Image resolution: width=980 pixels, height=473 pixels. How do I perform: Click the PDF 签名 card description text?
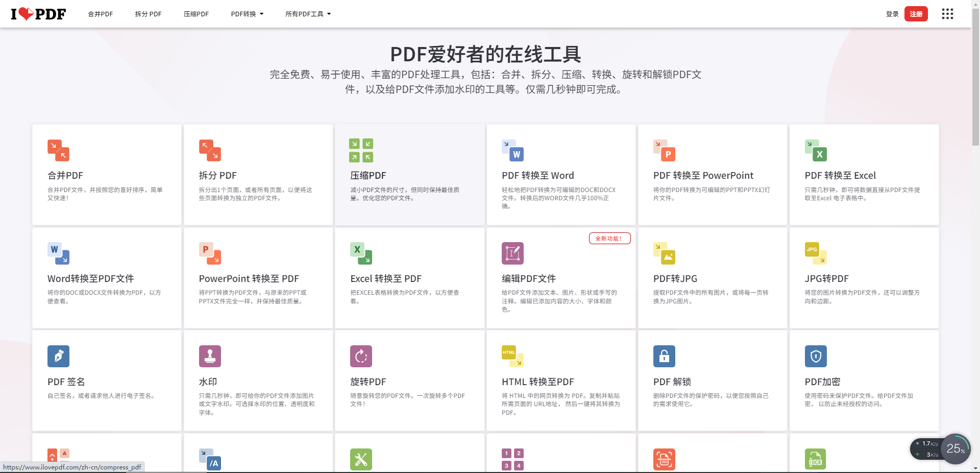[x=101, y=395]
